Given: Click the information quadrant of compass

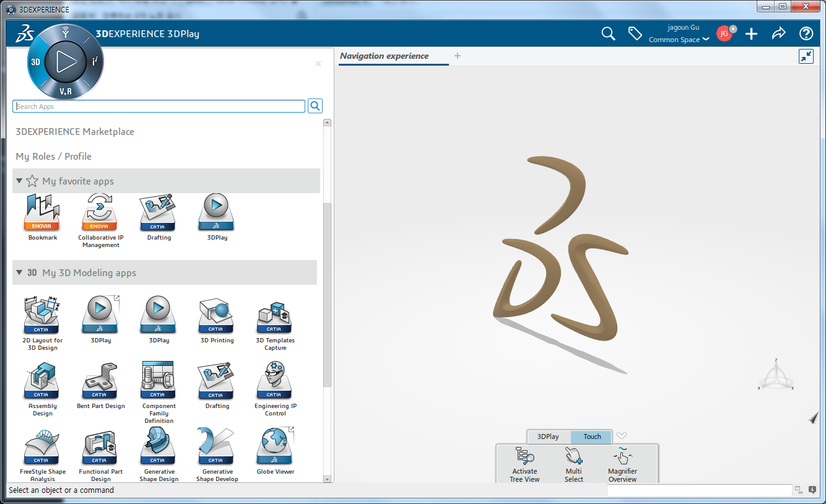Looking at the screenshot, I should coord(94,61).
